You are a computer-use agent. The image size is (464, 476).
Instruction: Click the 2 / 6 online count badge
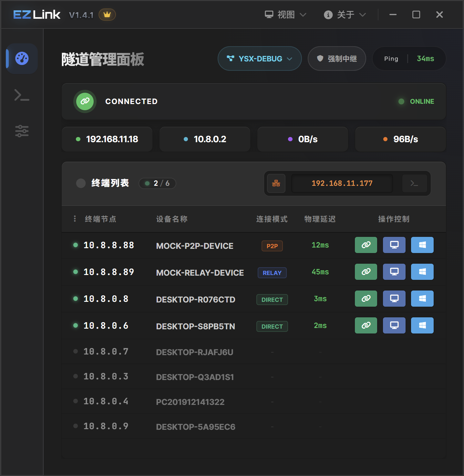point(157,183)
